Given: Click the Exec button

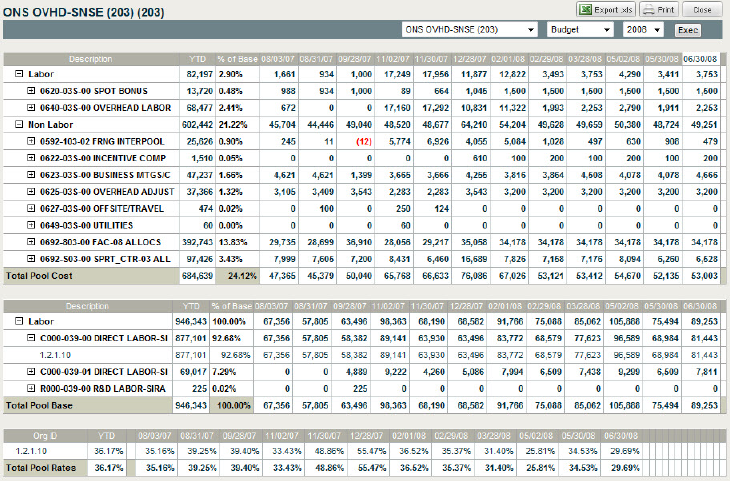Looking at the screenshot, I should 688,30.
